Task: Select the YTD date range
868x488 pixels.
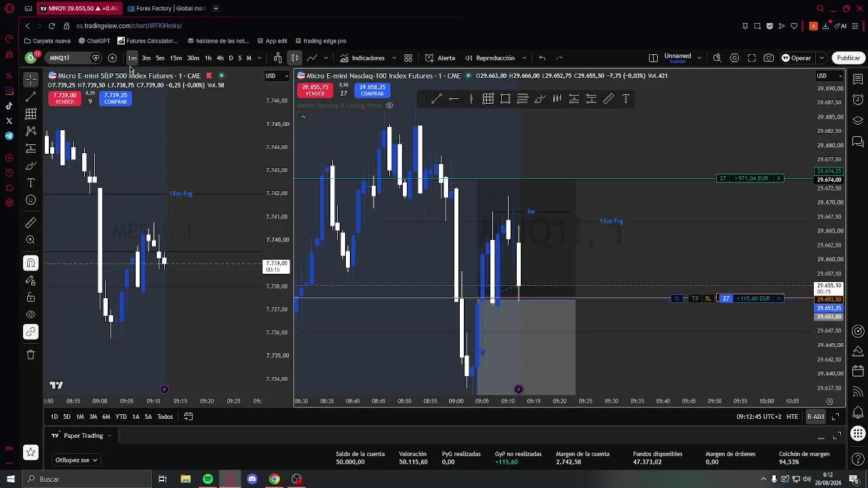Action: coord(121,417)
